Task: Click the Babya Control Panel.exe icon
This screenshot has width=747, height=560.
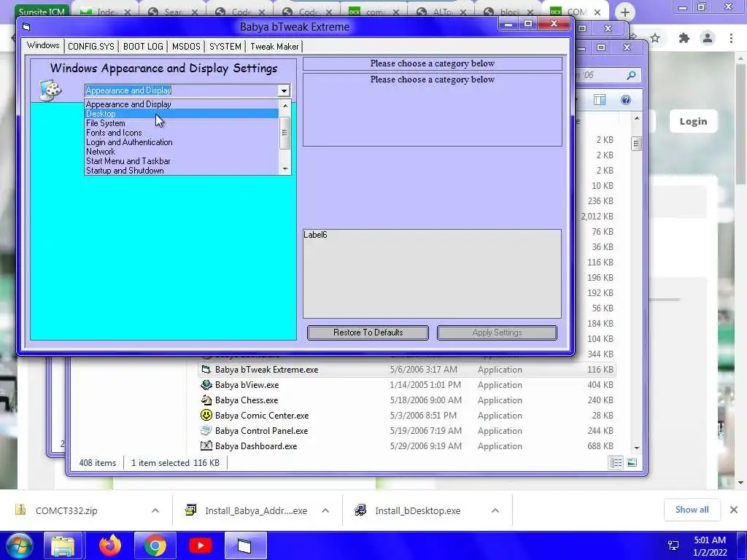Action: click(x=206, y=430)
